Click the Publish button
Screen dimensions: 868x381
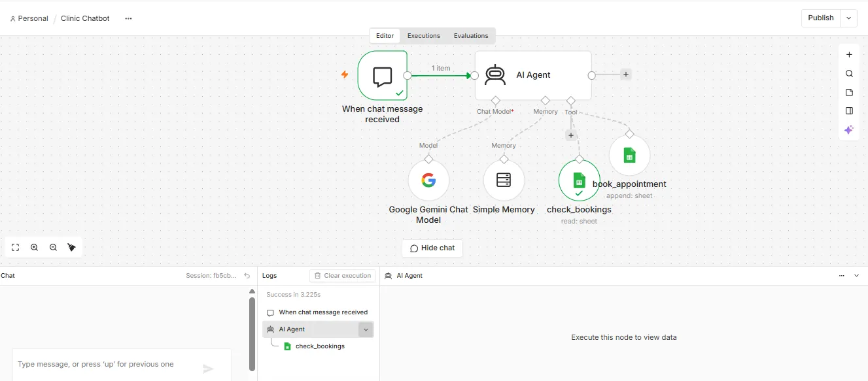click(x=821, y=18)
